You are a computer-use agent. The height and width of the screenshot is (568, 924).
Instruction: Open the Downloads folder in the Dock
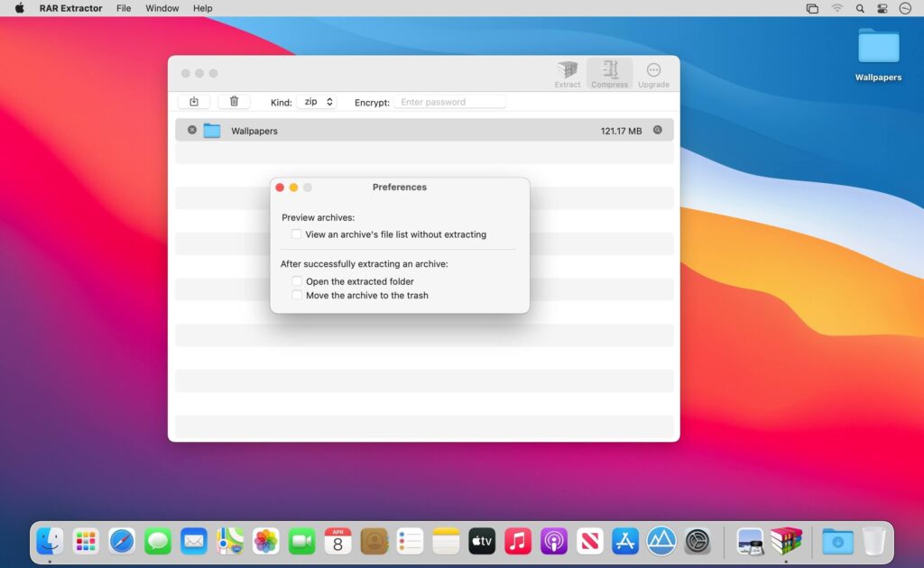839,541
